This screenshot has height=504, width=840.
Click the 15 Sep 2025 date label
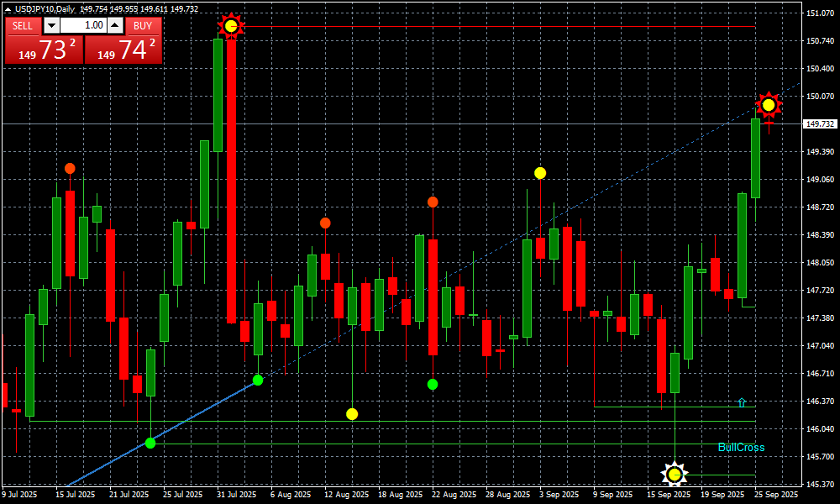tap(667, 496)
